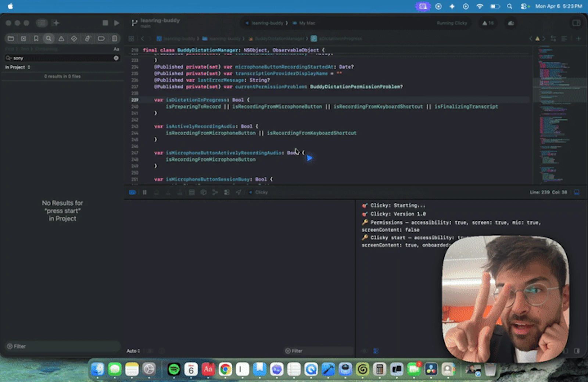Pause program execution in debug bar
Screen dimensions: 588x382
[144, 192]
